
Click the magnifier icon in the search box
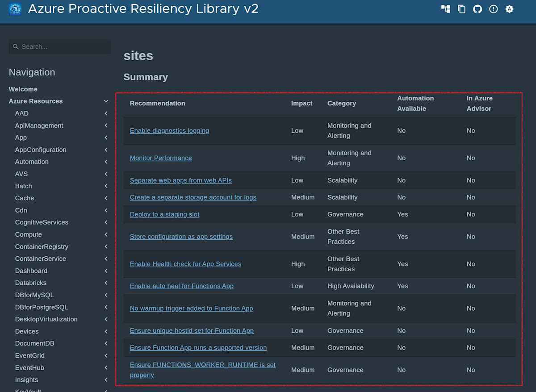16,46
